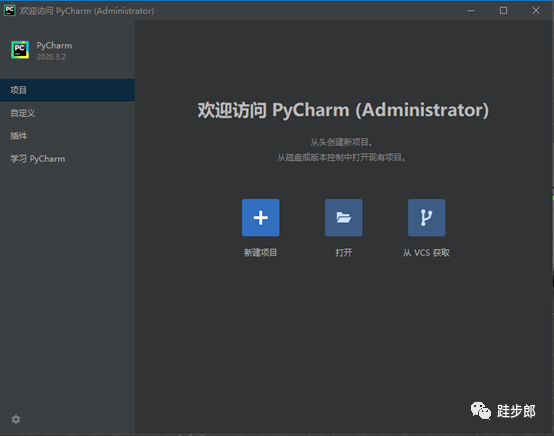
Task: Click the text 从头创建新项目
Action: click(x=341, y=142)
